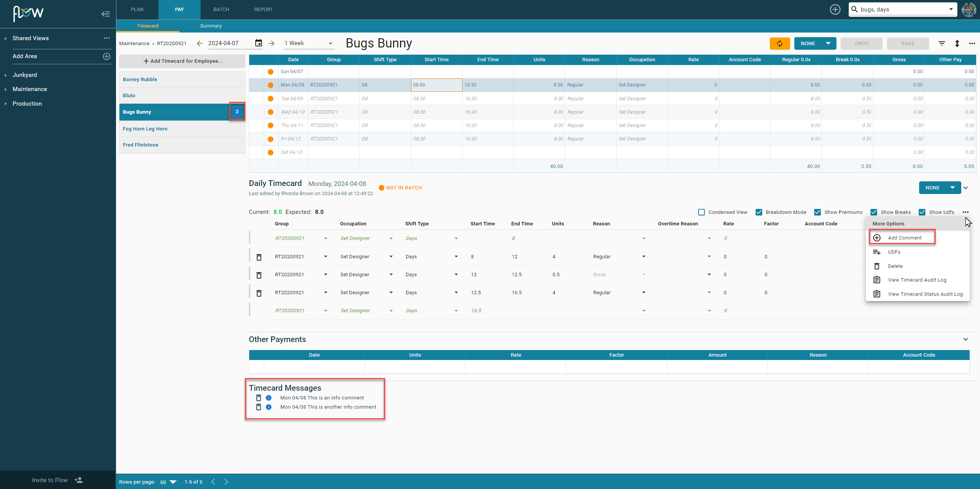Image resolution: width=980 pixels, height=489 pixels.
Task: Go to next page of rows
Action: [226, 482]
